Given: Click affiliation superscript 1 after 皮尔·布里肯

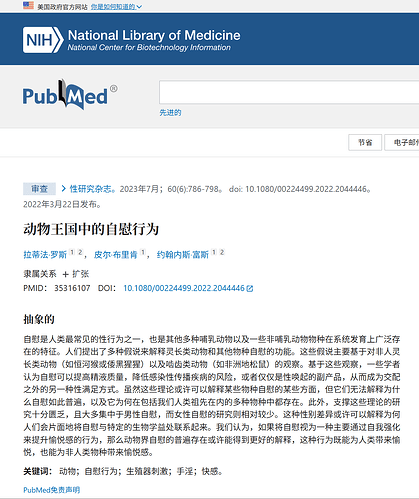Looking at the screenshot, I should point(143,252).
